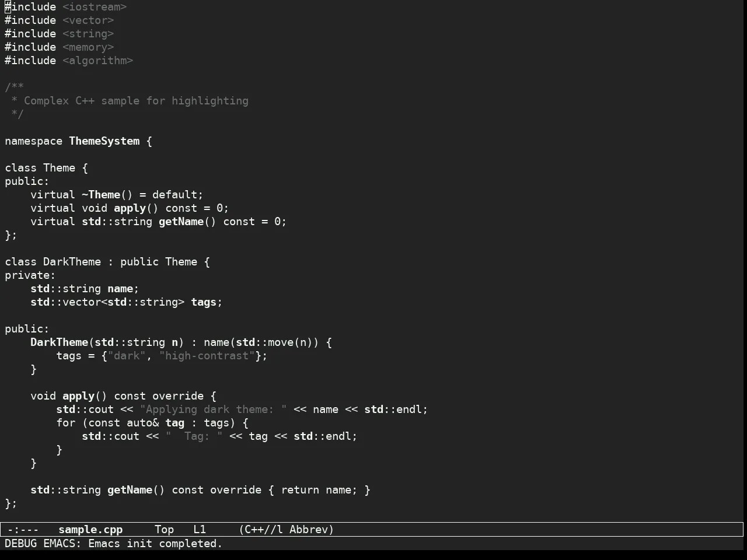Image resolution: width=747 pixels, height=560 pixels.
Task: Click the "high-contrast" string literal
Action: point(207,356)
